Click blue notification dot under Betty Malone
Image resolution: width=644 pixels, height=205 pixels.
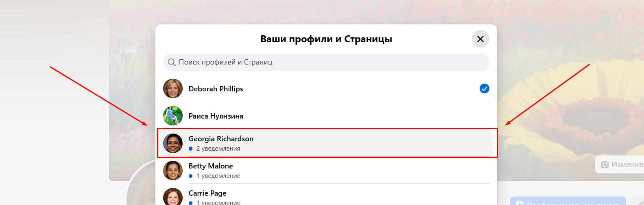(191, 176)
